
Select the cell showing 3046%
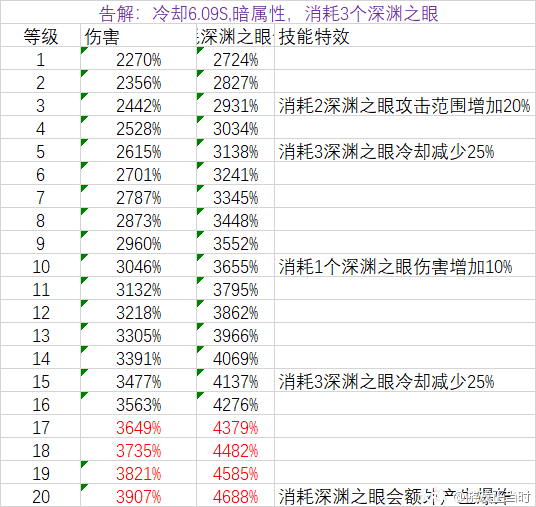(138, 265)
